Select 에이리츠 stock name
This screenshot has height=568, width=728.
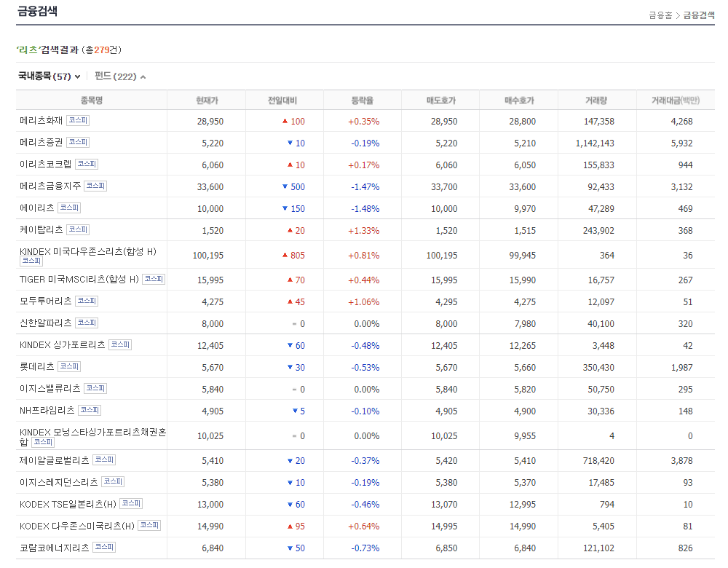(x=36, y=208)
